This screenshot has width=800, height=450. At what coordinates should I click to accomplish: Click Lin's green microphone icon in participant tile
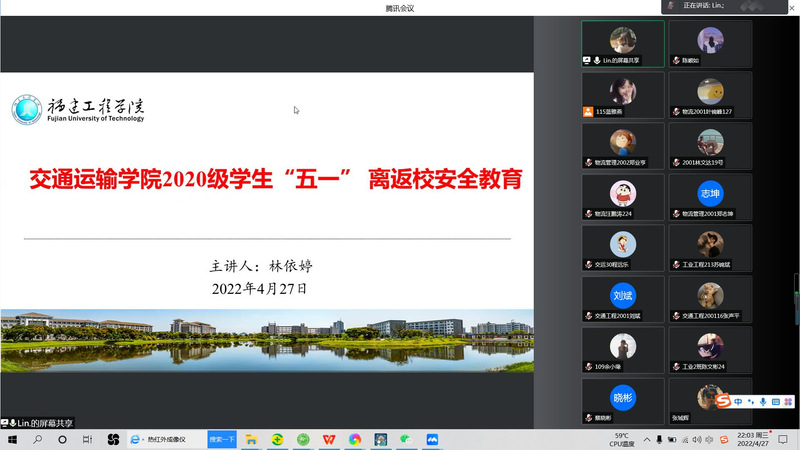pyautogui.click(x=596, y=60)
